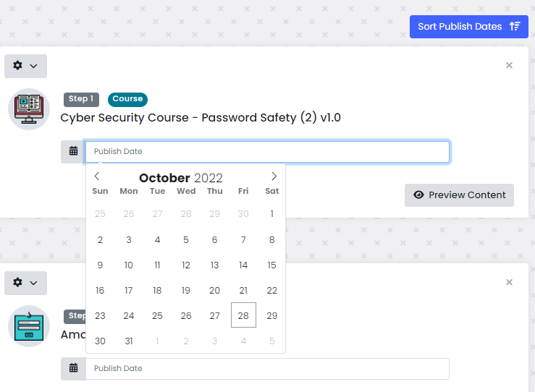The height and width of the screenshot is (392, 535).
Task: Focus the Step 1 Publish Date input
Action: click(267, 151)
